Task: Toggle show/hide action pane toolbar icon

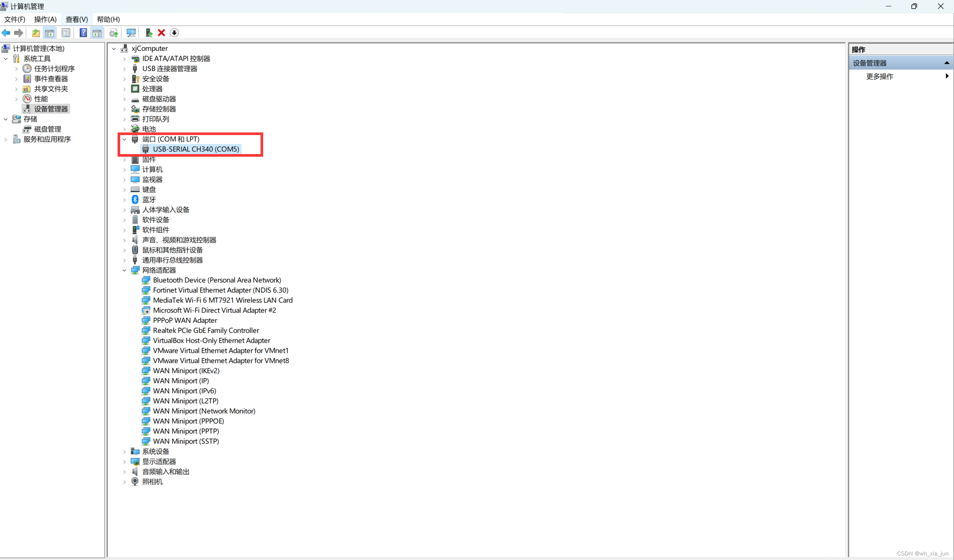Action: pyautogui.click(x=97, y=33)
